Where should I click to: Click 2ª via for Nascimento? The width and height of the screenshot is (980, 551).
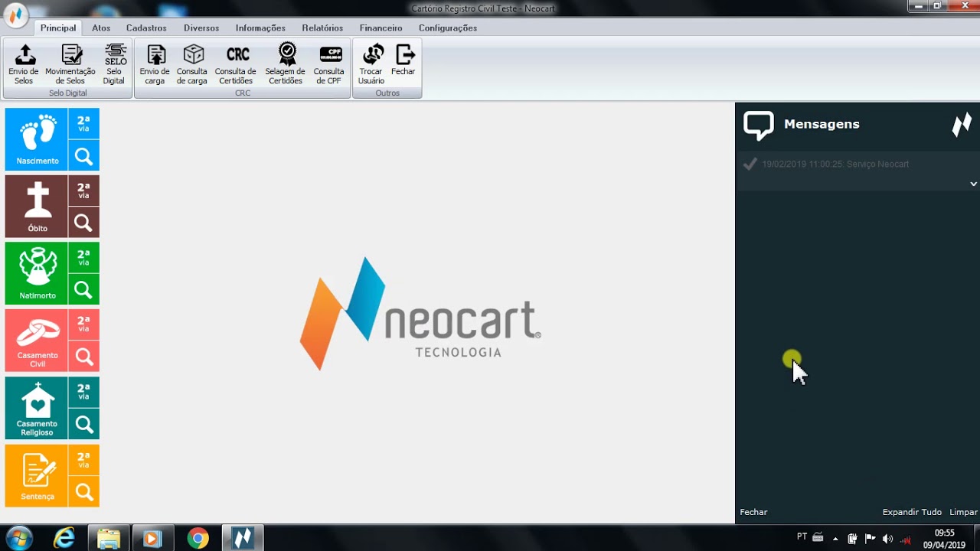tap(84, 124)
